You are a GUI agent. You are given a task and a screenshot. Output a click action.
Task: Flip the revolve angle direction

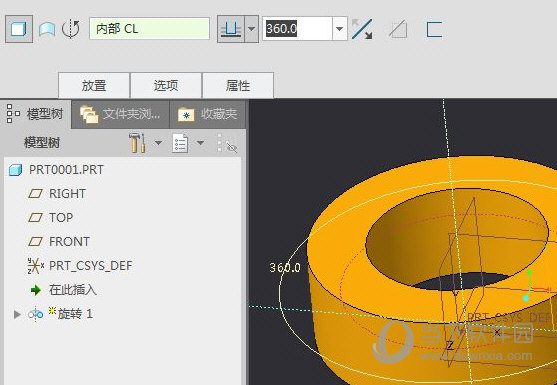pos(362,29)
